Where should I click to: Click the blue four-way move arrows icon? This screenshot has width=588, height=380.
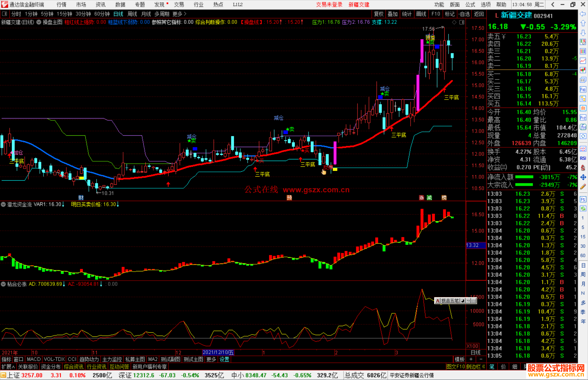click(x=583, y=177)
